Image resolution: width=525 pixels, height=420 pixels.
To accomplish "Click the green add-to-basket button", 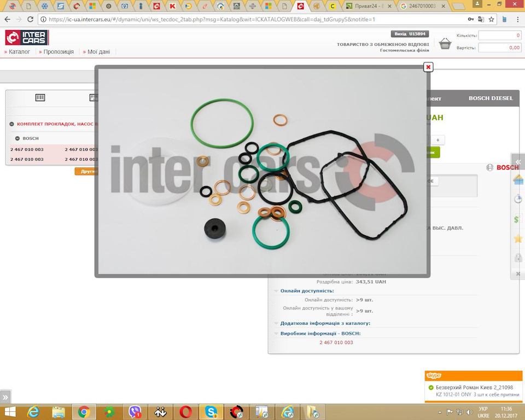I will 433,153.
